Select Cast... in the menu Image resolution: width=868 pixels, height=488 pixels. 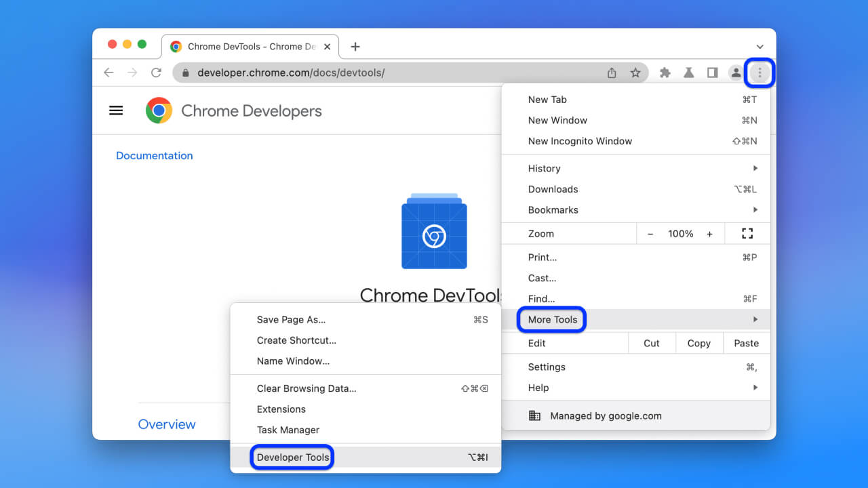click(x=636, y=278)
